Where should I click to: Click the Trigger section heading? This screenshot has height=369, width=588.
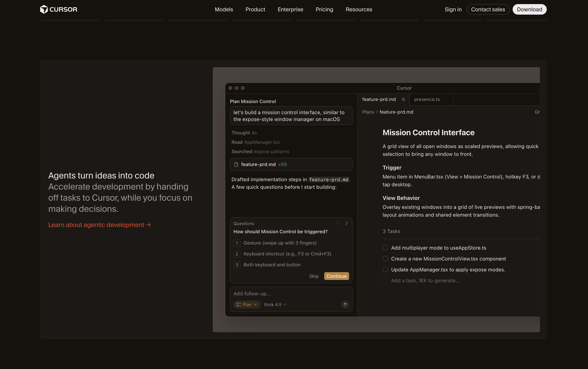pos(392,168)
